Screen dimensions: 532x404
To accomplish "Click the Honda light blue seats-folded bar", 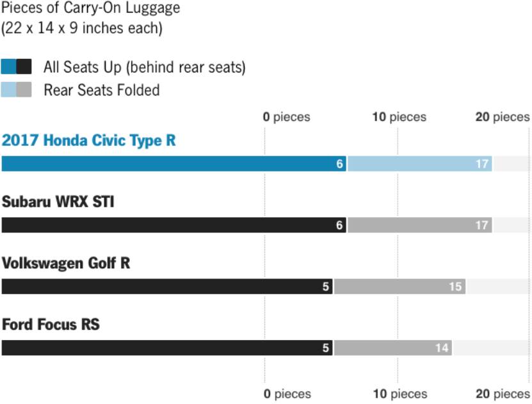I will (x=419, y=164).
